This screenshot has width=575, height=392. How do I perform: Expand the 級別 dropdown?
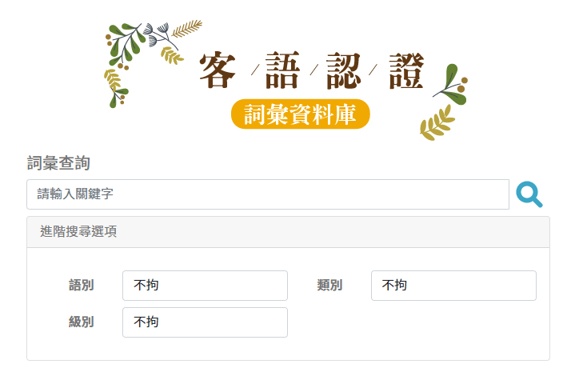coord(205,322)
